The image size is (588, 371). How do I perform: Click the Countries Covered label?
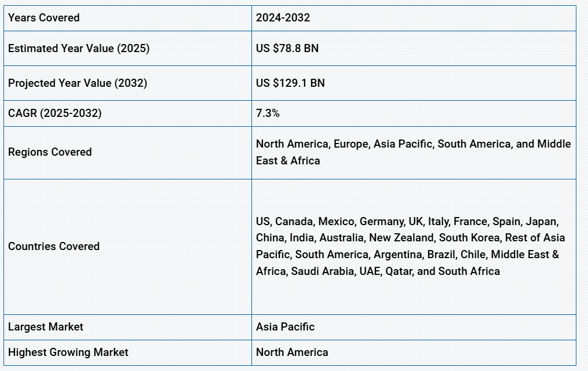[54, 246]
